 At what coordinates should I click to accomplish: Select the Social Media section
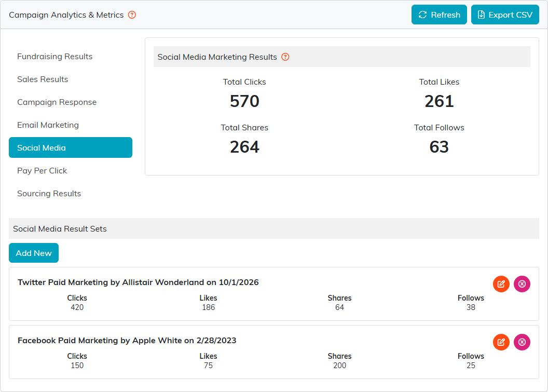[71, 147]
